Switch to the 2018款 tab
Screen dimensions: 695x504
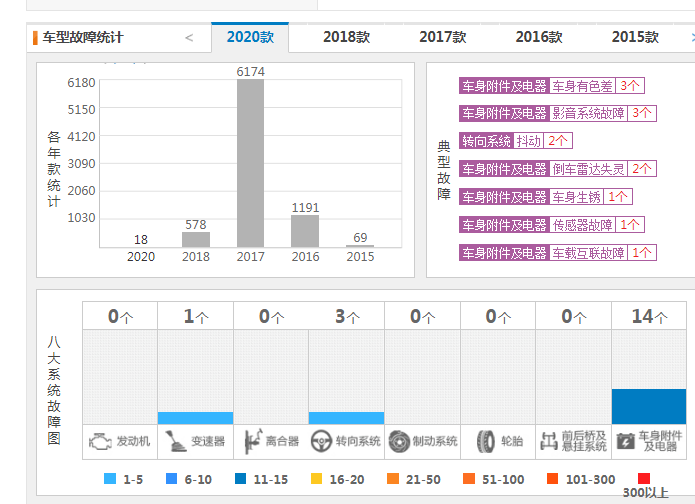click(x=346, y=37)
